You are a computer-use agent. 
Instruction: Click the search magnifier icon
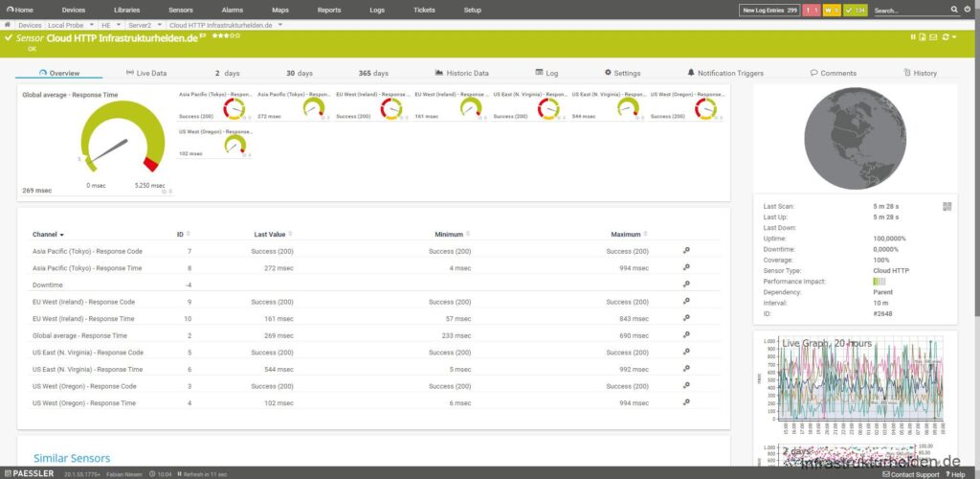pos(954,10)
